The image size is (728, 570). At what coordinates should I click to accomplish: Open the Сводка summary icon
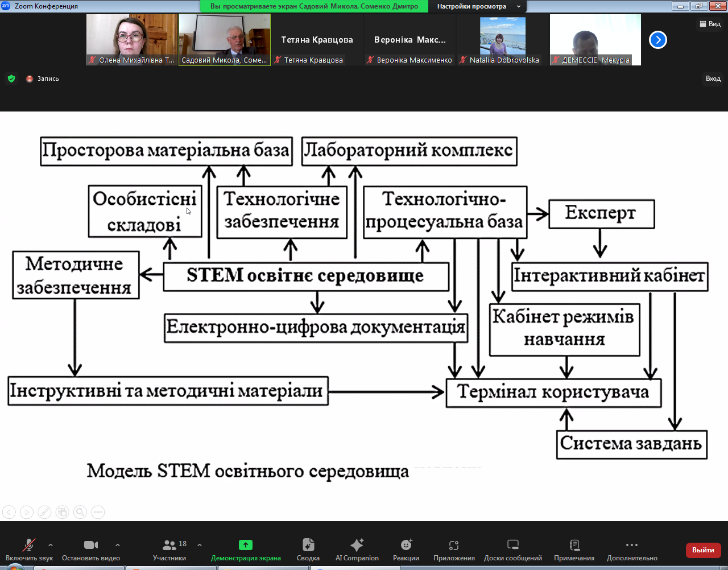pos(308,545)
